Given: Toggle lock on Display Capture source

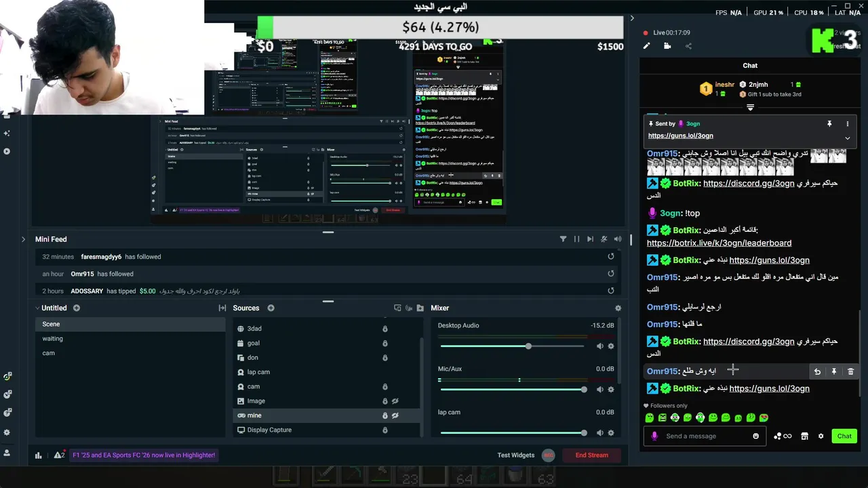Looking at the screenshot, I should (384, 430).
